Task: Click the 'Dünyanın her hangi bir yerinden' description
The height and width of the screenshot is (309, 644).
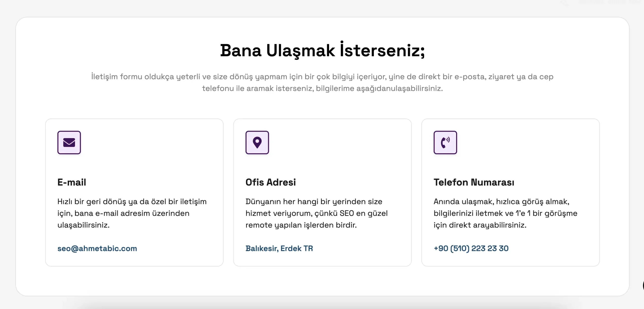Action: (x=316, y=213)
